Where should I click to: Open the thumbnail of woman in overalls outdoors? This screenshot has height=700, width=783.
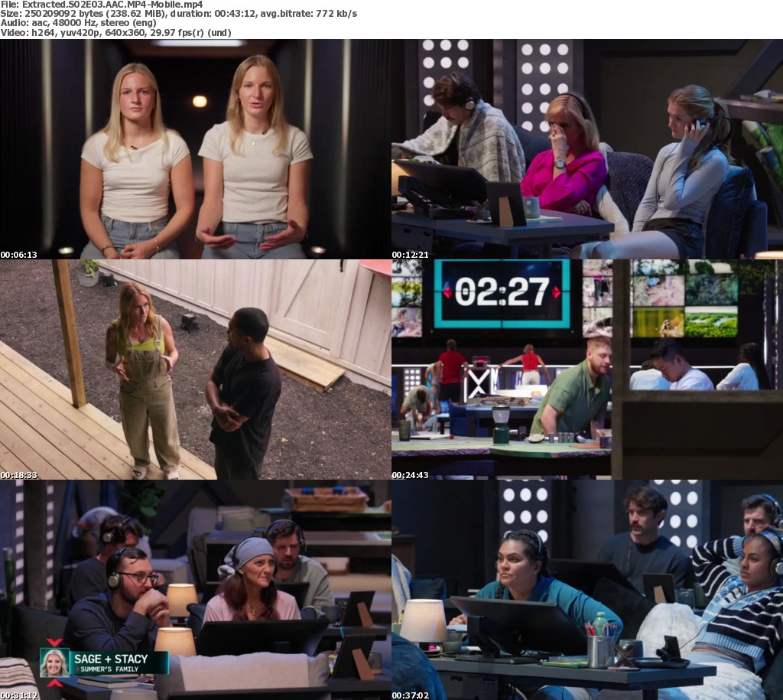coord(196,370)
